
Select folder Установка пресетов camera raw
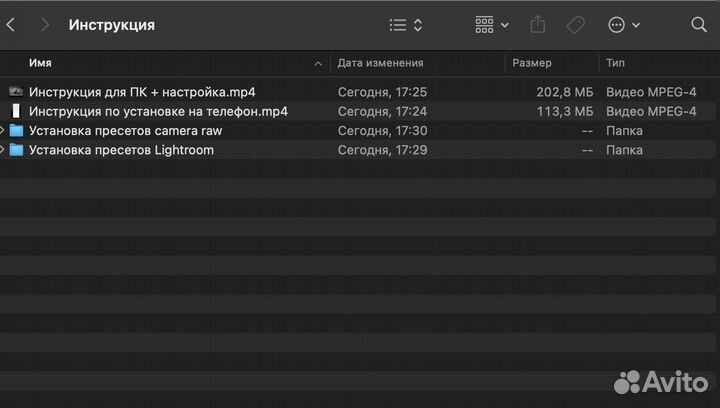click(x=125, y=131)
